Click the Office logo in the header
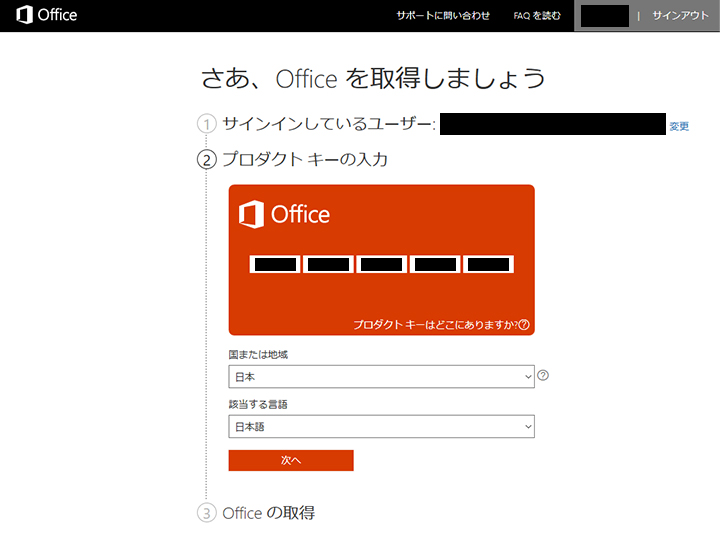The image size is (720, 539). click(x=46, y=15)
